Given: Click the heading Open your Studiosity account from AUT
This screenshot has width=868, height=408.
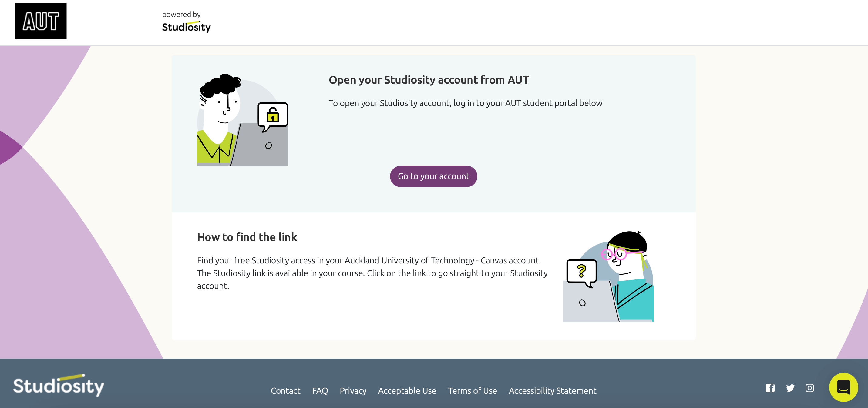Looking at the screenshot, I should click(x=429, y=80).
